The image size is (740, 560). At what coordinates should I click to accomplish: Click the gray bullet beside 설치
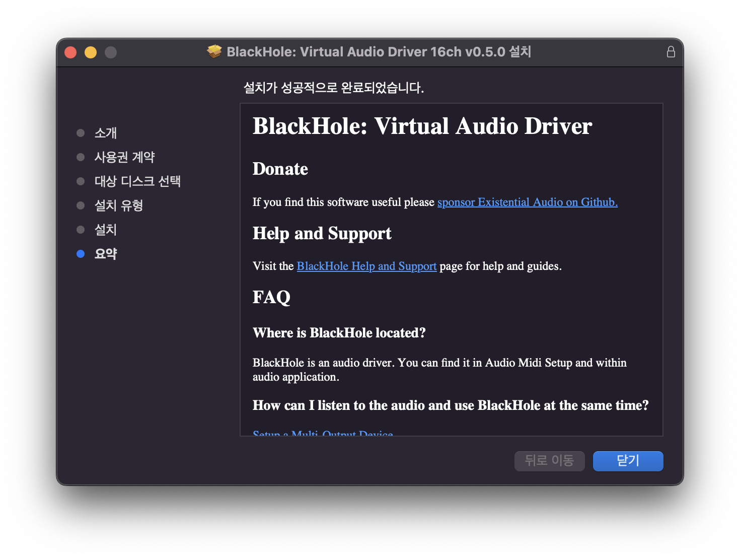coord(81,230)
